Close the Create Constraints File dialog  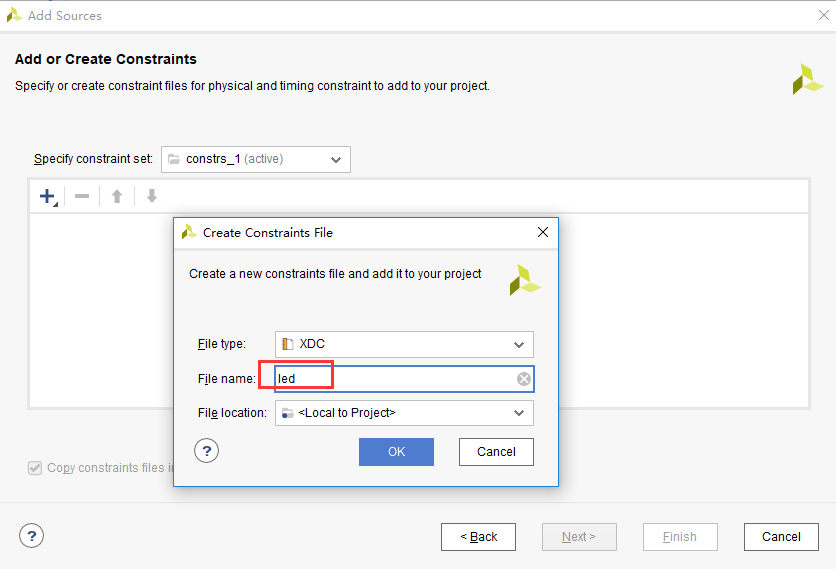point(543,232)
